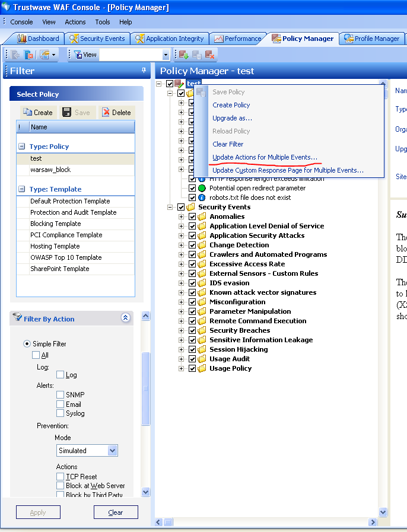This screenshot has width=407, height=532.
Task: Toggle the Syslog alert checkbox
Action: (61, 413)
